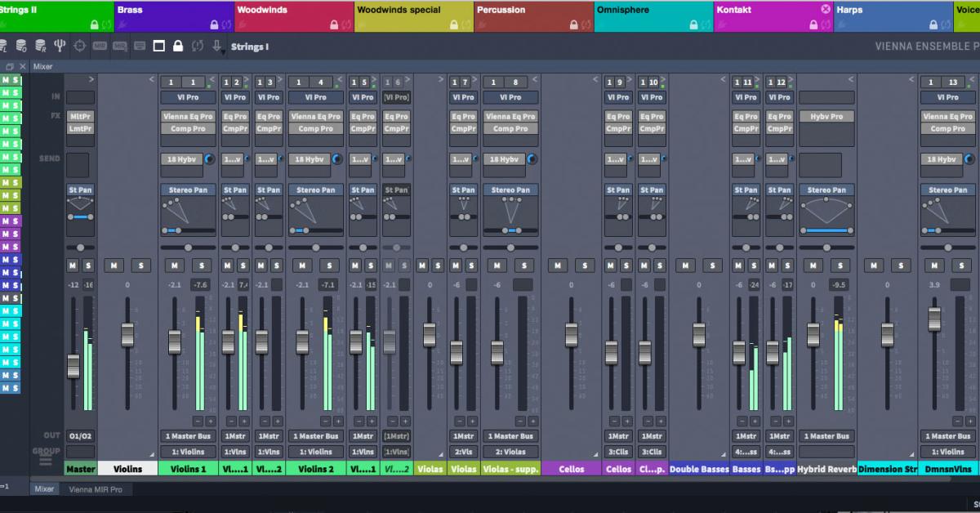980x513 pixels.
Task: Click the blue send knob on Violas - supp. channel
Action: tap(530, 159)
